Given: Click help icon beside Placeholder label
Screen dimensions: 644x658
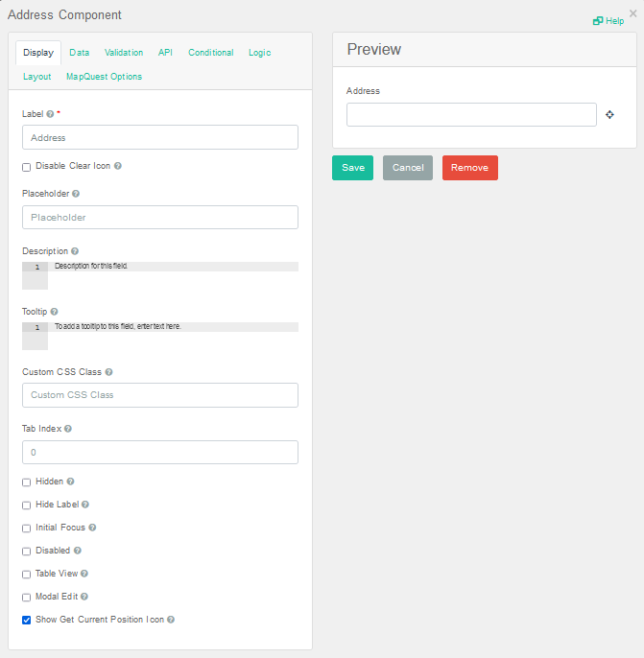Looking at the screenshot, I should (x=76, y=194).
